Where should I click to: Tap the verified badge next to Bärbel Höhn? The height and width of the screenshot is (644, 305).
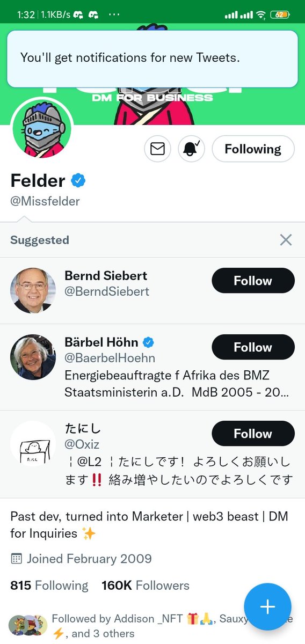pos(149,342)
